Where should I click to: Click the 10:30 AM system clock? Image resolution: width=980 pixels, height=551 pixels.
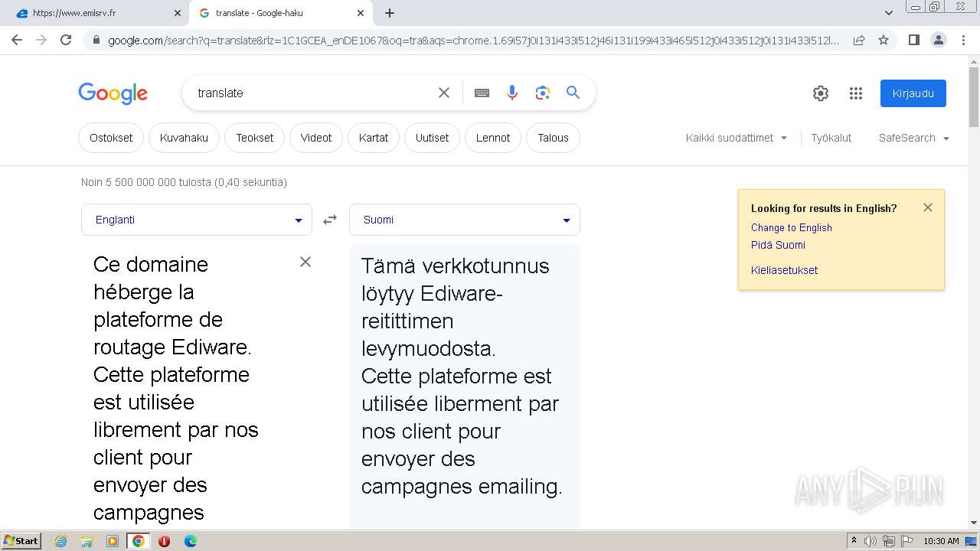[x=941, y=541]
